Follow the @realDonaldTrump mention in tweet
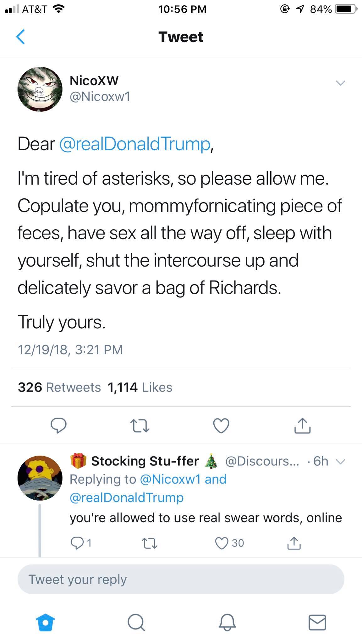 pos(135,144)
